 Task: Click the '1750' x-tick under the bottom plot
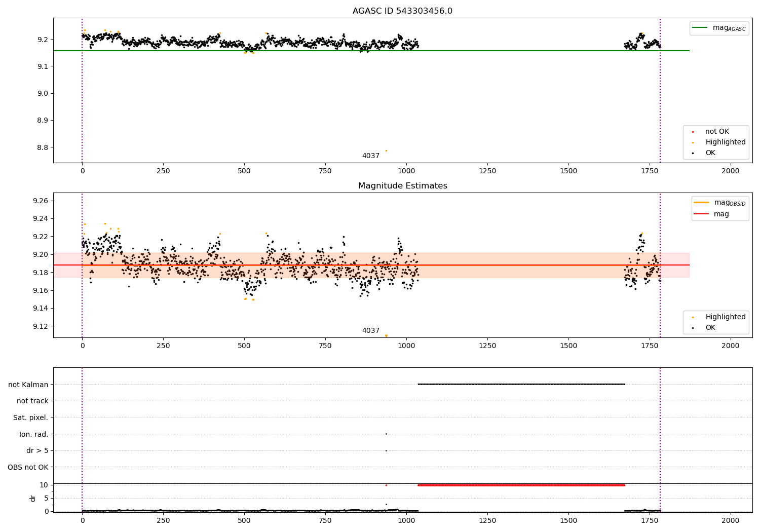650,520
